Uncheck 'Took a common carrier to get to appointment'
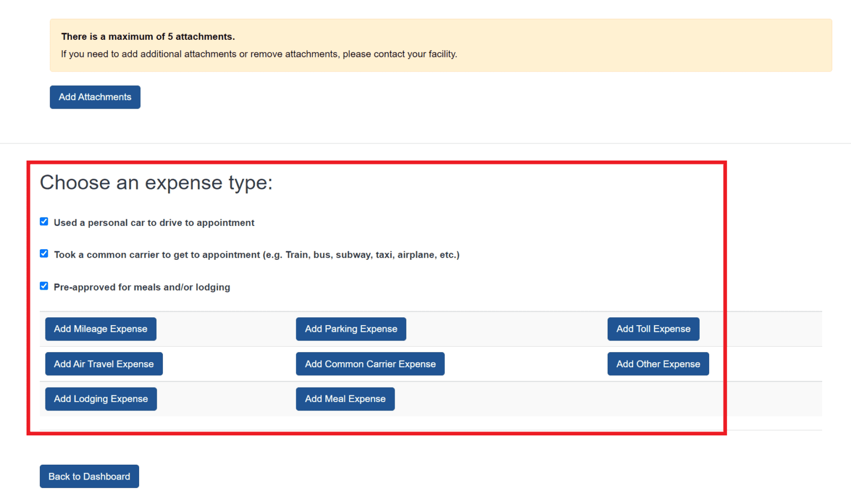 click(x=44, y=253)
